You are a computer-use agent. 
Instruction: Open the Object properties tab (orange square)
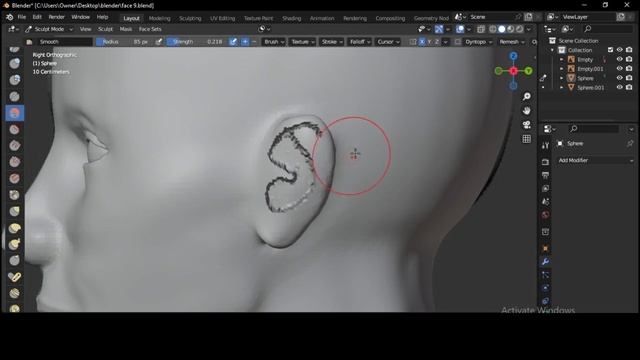[545, 249]
